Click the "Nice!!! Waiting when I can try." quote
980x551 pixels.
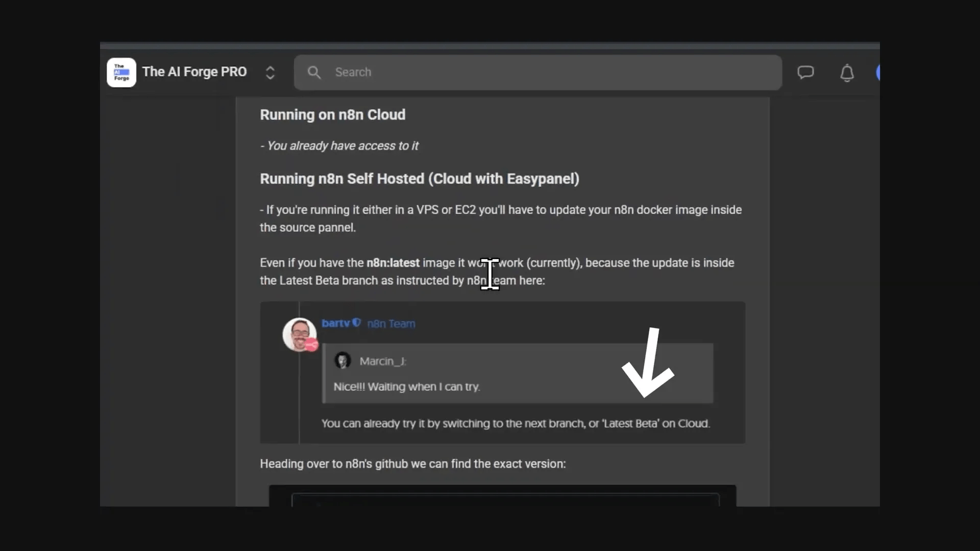coord(407,387)
